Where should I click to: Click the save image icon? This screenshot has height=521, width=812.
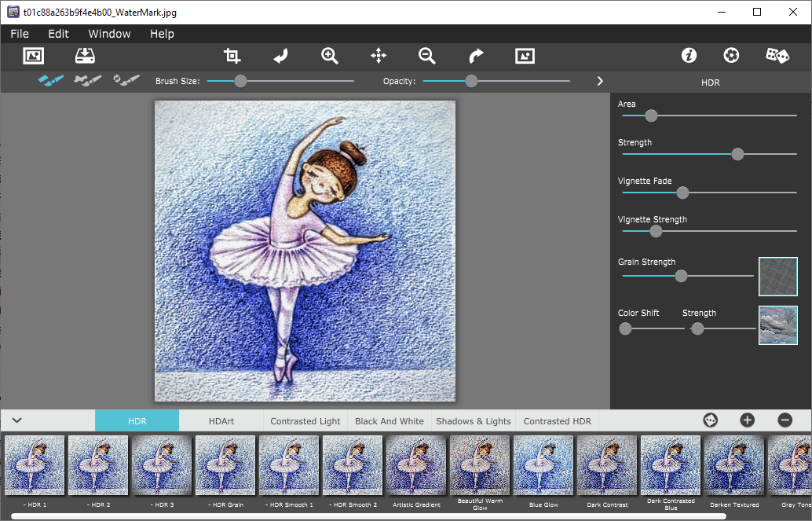point(84,56)
